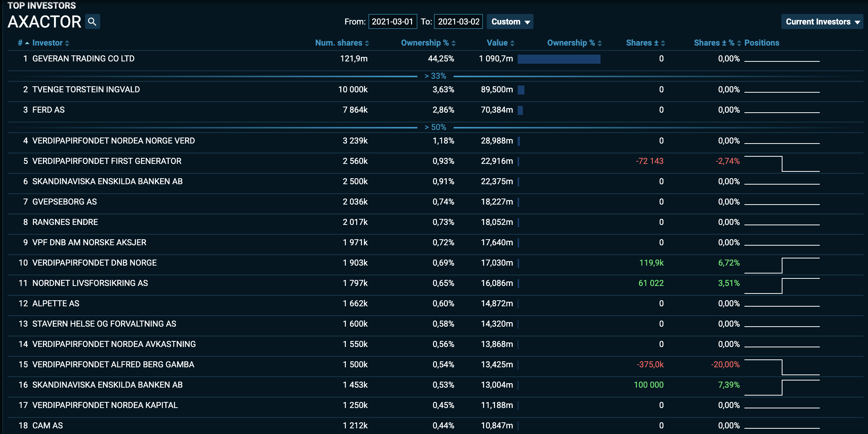Screen dimensions: 868x434
Task: Click the -375,0k shares change value
Action: [650, 365]
